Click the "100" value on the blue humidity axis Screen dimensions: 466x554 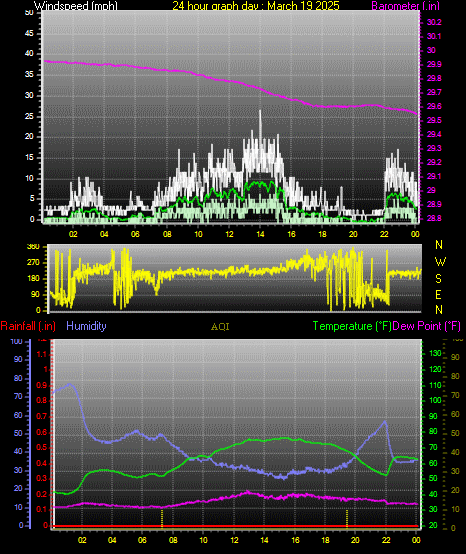point(17,341)
